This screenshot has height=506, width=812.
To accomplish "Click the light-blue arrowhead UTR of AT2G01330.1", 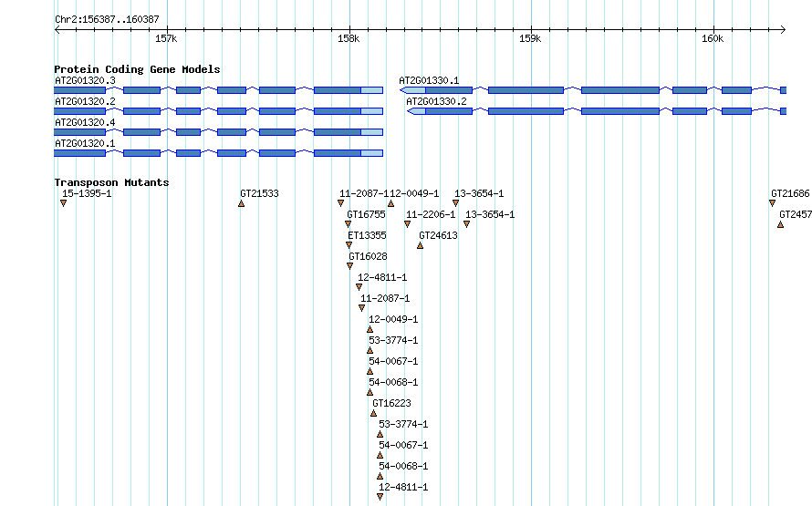I will click(412, 90).
